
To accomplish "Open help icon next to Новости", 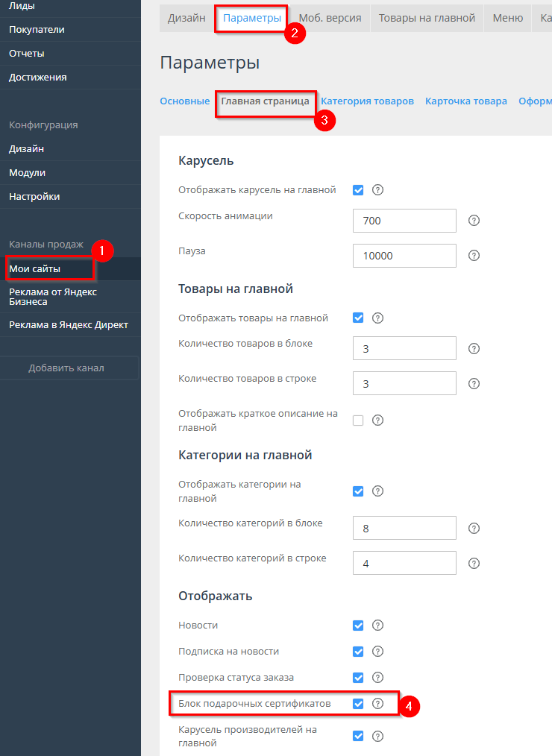I will (377, 626).
